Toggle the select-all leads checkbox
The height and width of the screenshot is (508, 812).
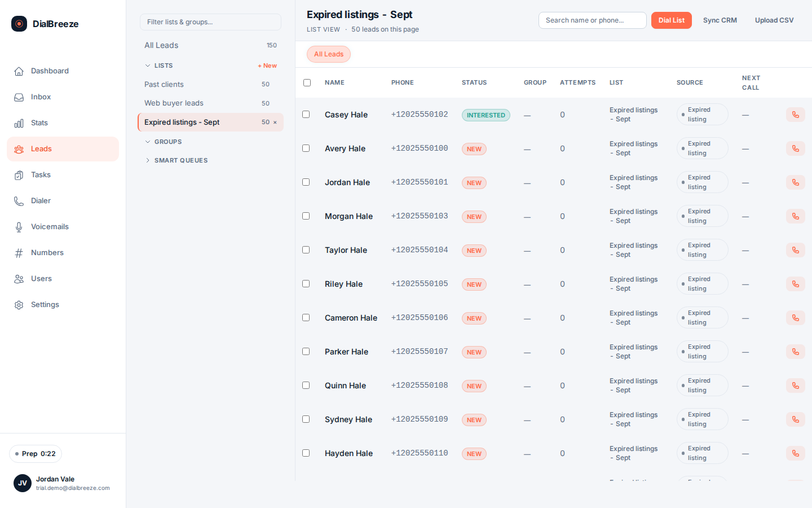pyautogui.click(x=307, y=82)
